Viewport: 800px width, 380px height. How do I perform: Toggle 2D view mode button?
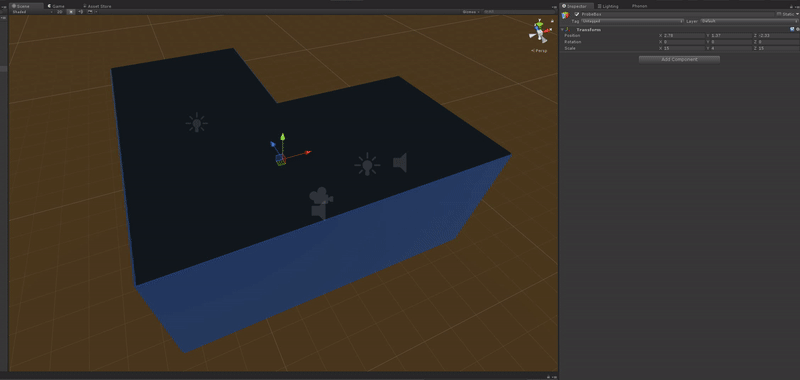pos(59,12)
